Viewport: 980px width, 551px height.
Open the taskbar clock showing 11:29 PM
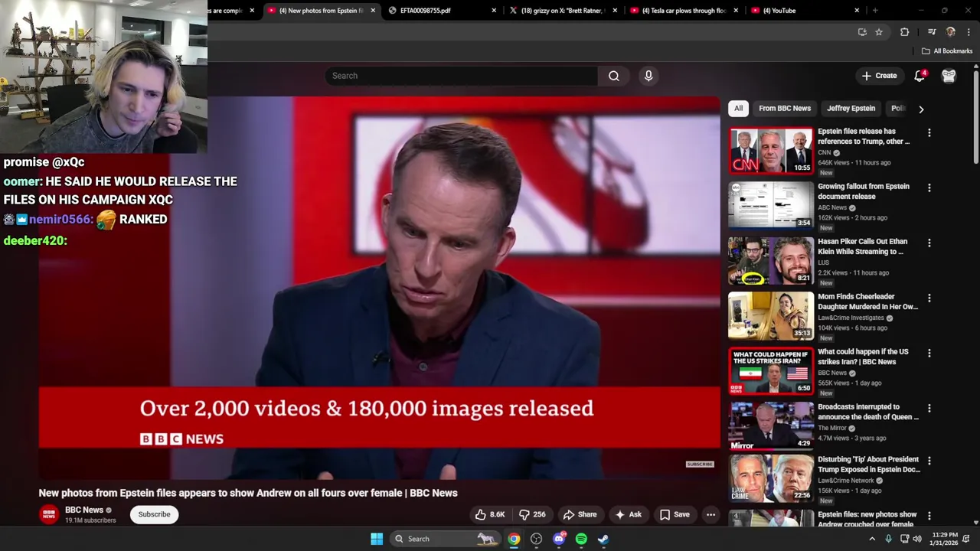[946, 539]
